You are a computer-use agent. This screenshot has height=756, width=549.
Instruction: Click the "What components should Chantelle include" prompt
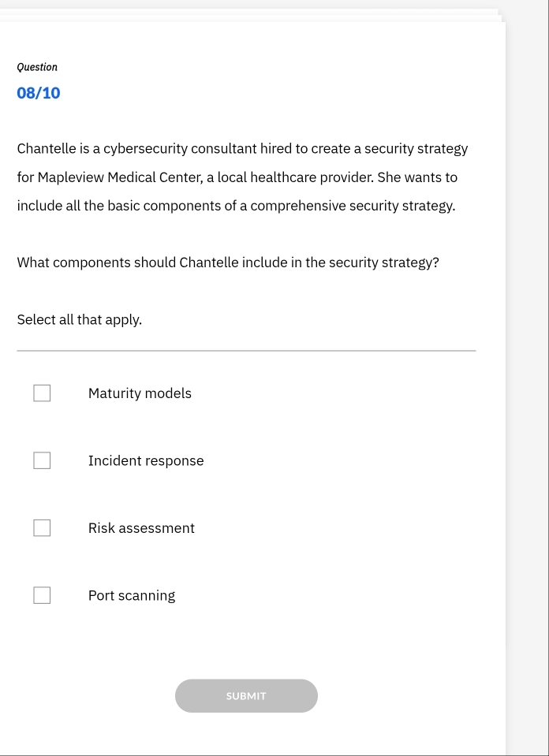click(x=228, y=263)
